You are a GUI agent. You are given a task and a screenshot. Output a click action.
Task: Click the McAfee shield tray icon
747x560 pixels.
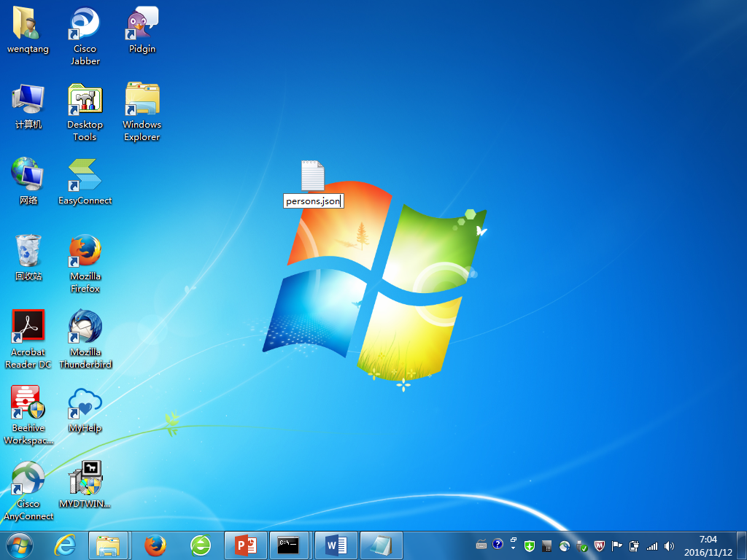(x=599, y=545)
